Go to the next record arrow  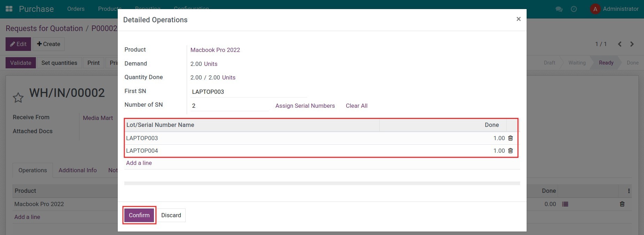pyautogui.click(x=632, y=44)
